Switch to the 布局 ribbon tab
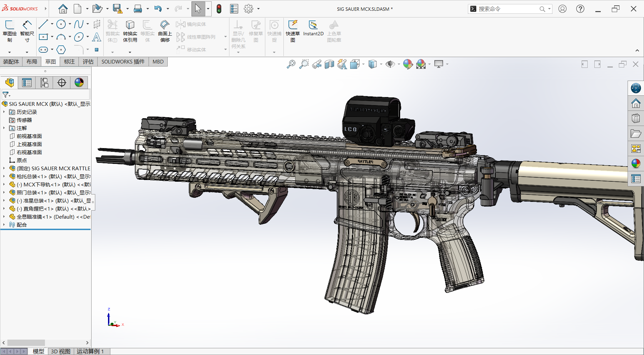 (x=32, y=61)
